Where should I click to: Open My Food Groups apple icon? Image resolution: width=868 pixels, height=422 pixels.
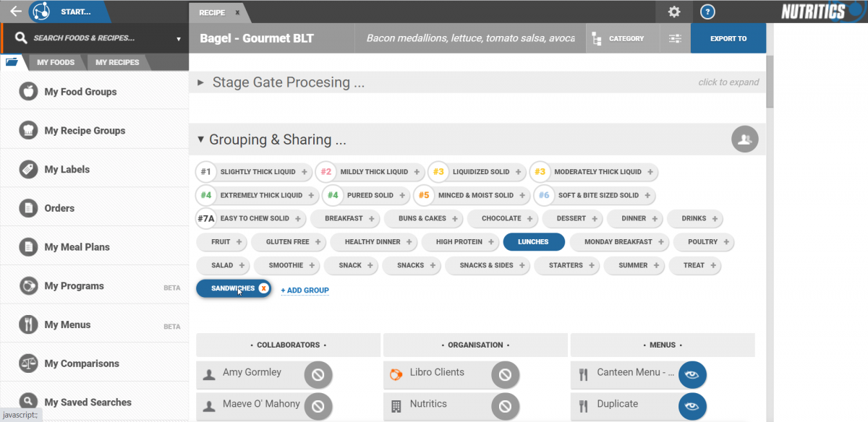[x=28, y=92]
